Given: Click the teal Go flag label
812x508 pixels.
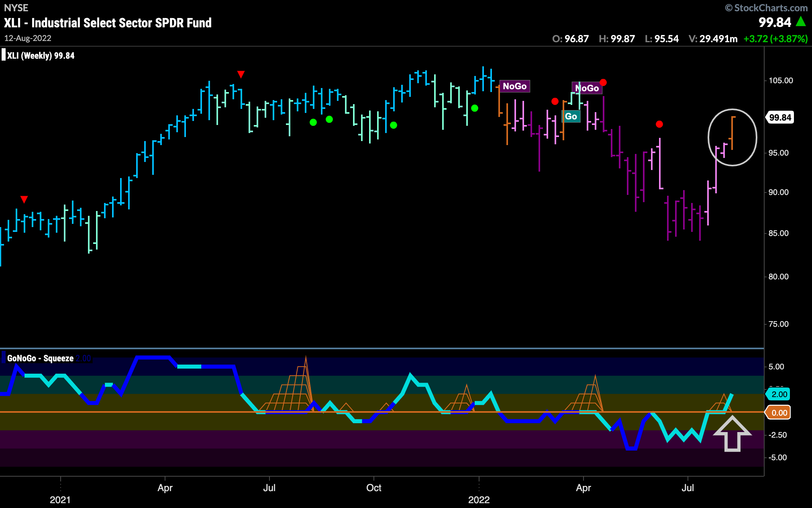Looking at the screenshot, I should click(571, 117).
